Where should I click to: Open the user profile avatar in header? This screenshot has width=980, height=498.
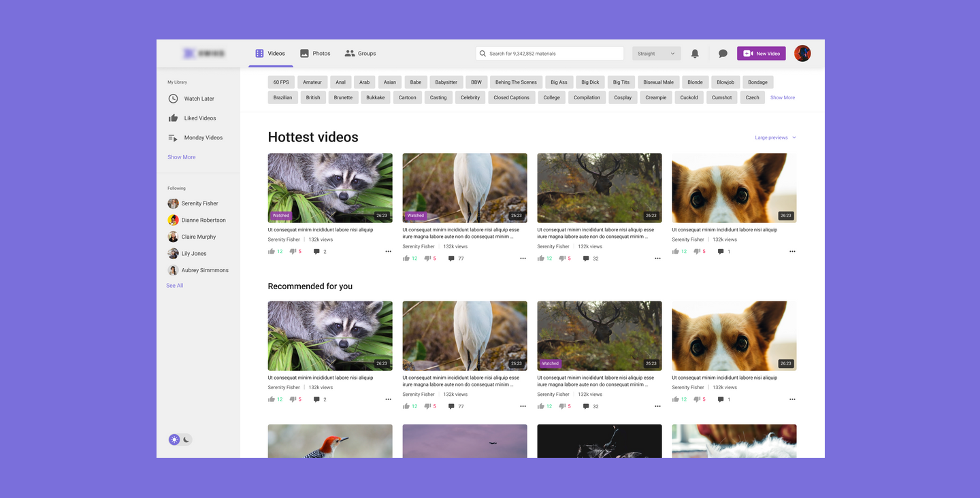click(802, 54)
